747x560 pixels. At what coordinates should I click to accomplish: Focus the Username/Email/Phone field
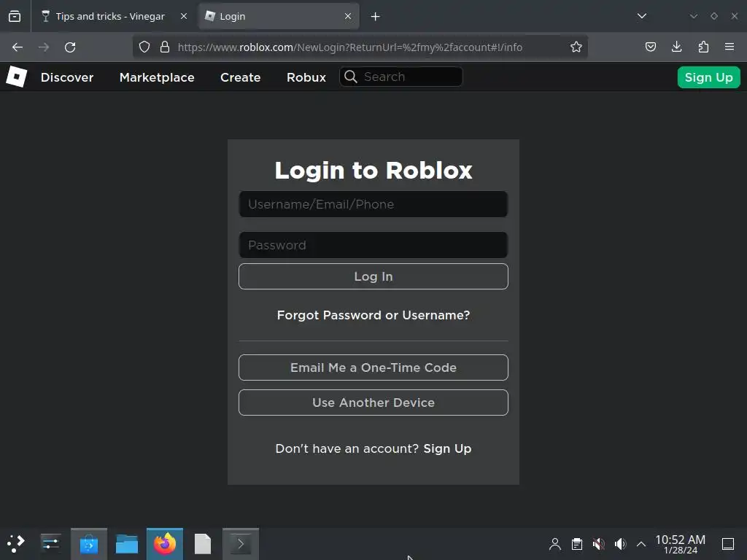pos(373,204)
